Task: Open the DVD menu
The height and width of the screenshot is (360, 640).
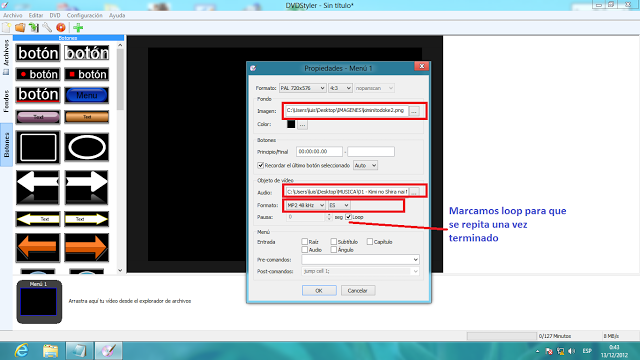Action: [x=55, y=16]
